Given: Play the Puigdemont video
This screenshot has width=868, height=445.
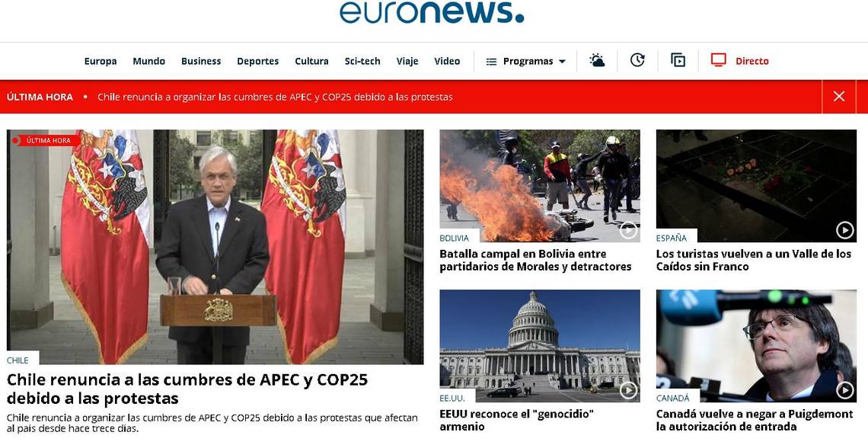Looking at the screenshot, I should point(844,390).
